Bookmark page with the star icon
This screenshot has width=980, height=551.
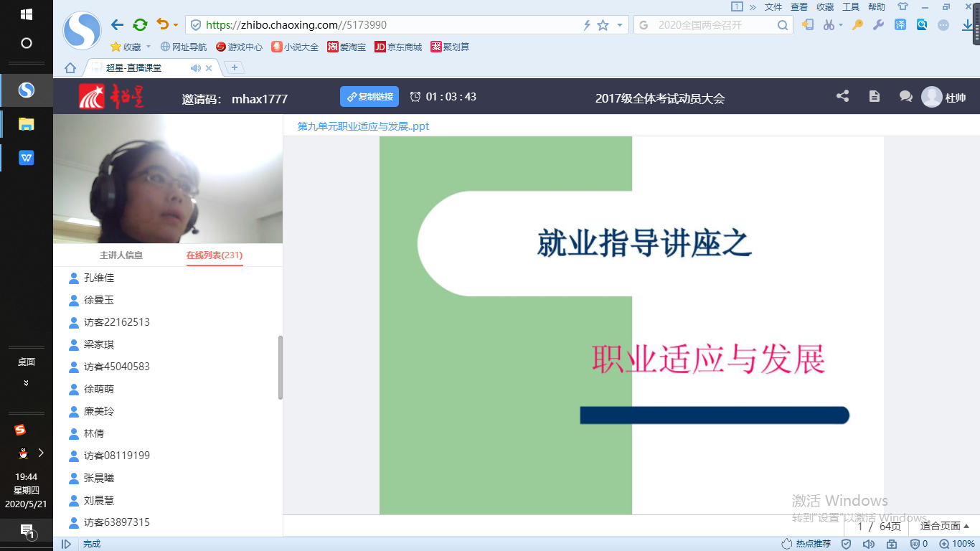point(603,25)
